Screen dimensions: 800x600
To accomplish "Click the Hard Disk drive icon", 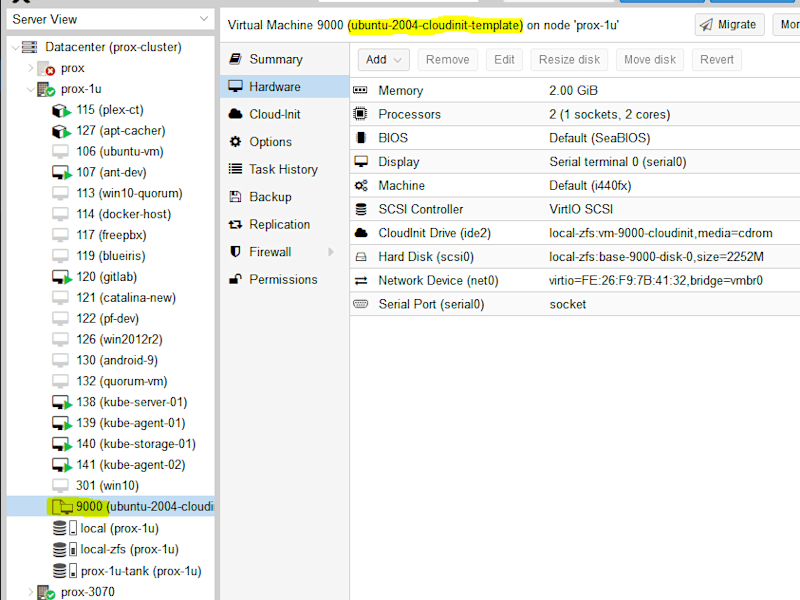I will point(361,257).
